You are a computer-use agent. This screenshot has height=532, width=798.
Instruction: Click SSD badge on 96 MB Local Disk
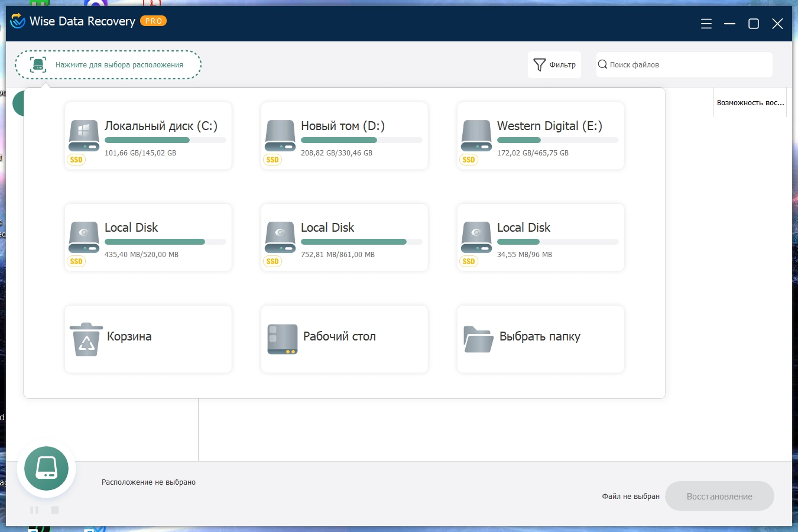point(469,261)
